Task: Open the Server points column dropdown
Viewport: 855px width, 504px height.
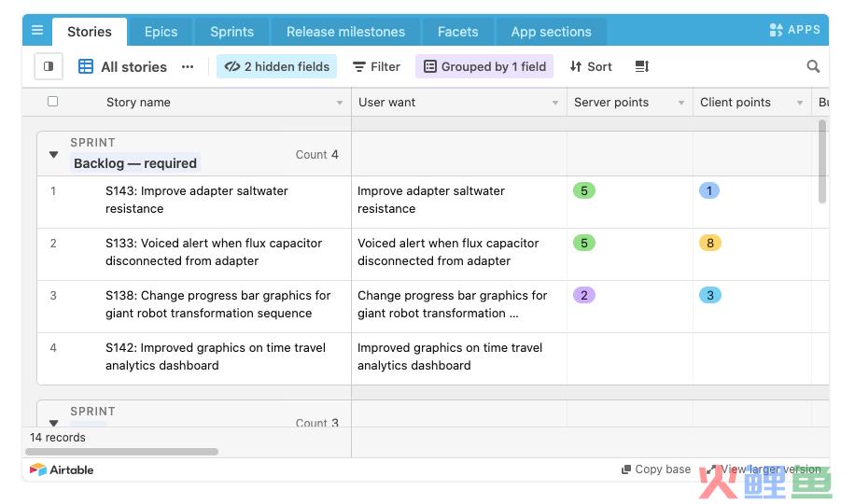Action: coord(680,103)
